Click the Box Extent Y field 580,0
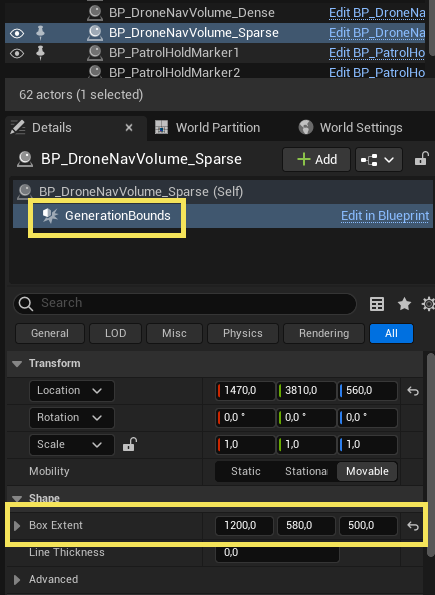 point(306,526)
